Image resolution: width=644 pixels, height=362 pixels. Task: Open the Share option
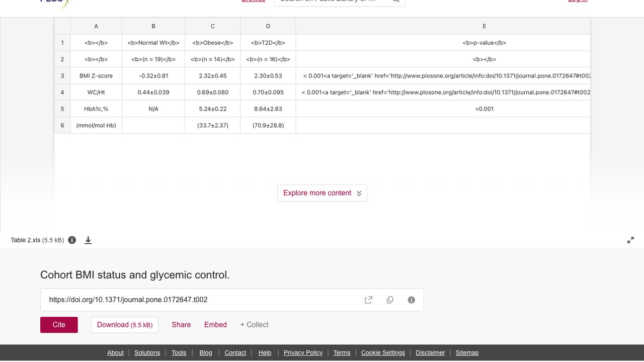click(181, 325)
